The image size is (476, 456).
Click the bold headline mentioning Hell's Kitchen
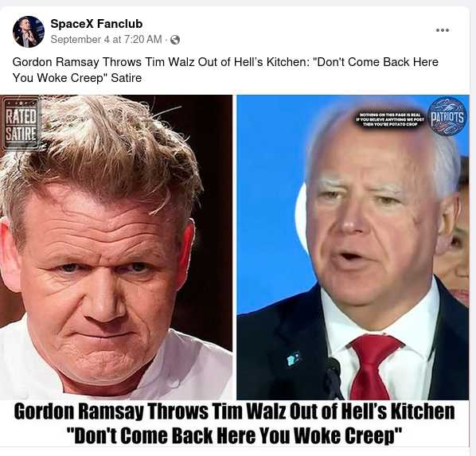[x=234, y=412]
